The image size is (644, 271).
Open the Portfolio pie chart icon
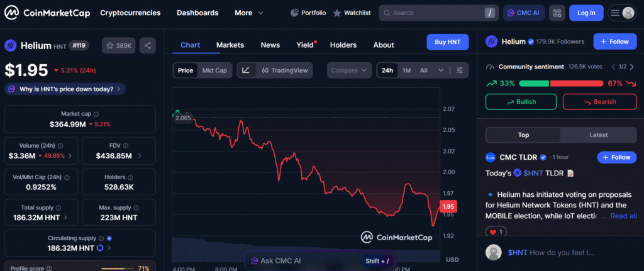point(294,13)
